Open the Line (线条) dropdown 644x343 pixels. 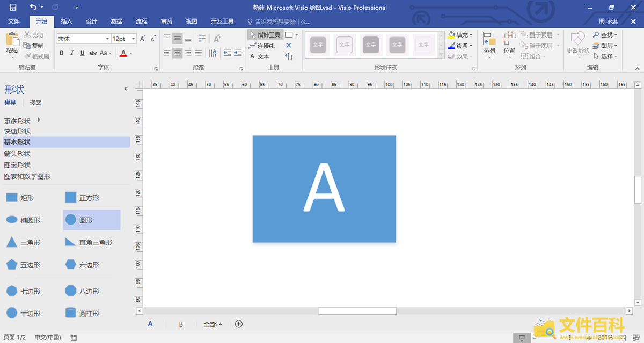tap(460, 46)
